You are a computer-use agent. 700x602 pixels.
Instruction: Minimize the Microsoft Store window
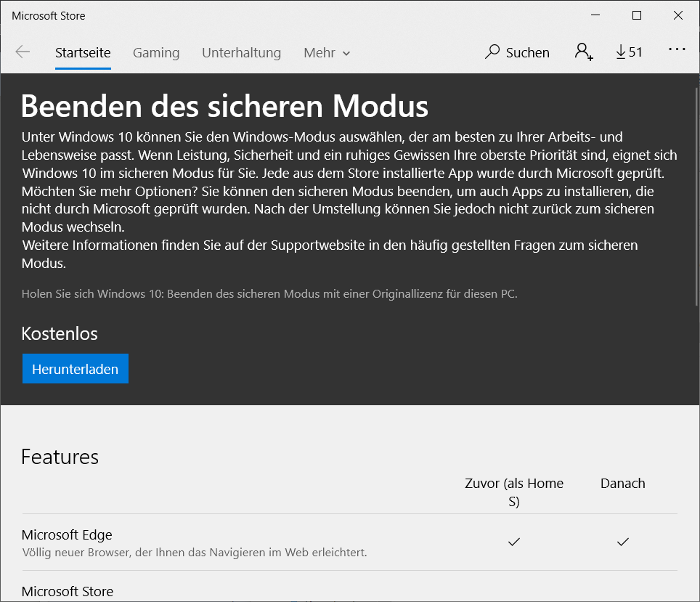point(595,15)
